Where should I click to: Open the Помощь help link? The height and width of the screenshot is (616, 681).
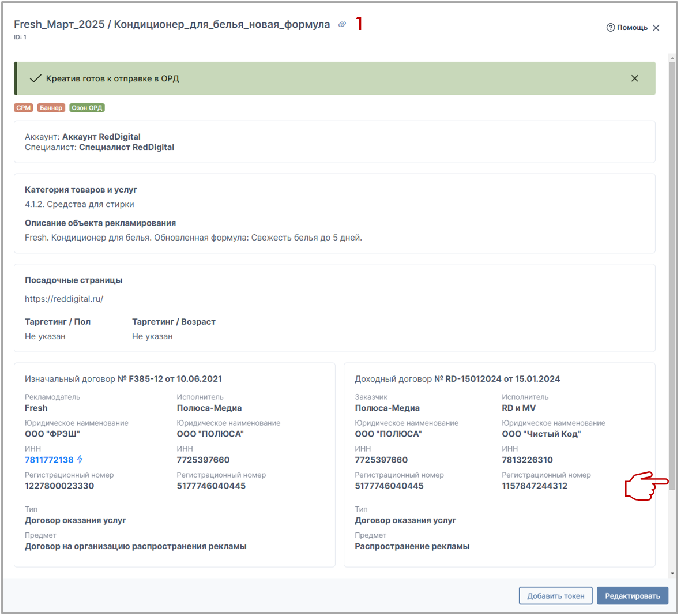click(x=627, y=27)
